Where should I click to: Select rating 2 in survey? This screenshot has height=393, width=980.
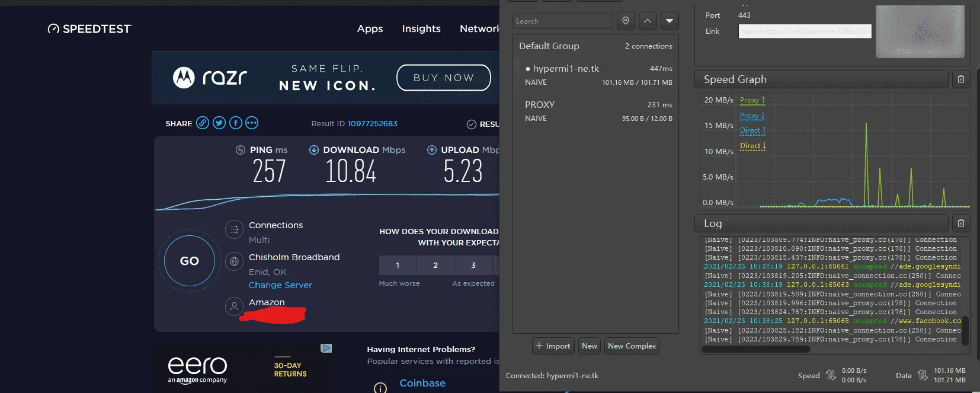point(435,265)
